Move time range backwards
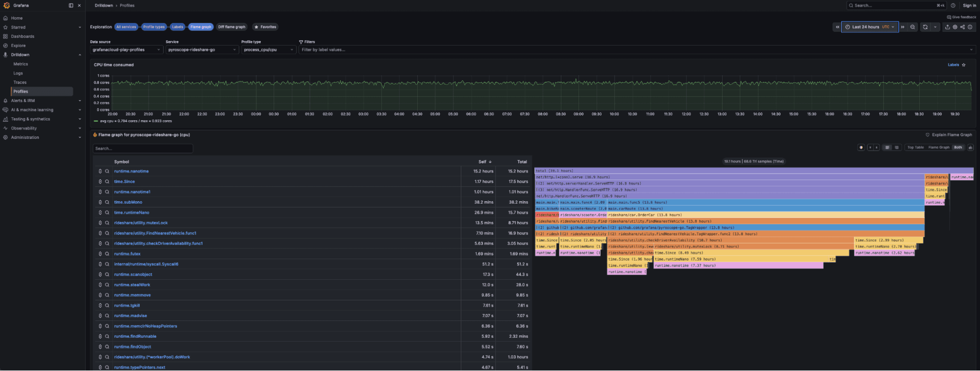Viewport: 980px width, 371px height. [x=837, y=27]
